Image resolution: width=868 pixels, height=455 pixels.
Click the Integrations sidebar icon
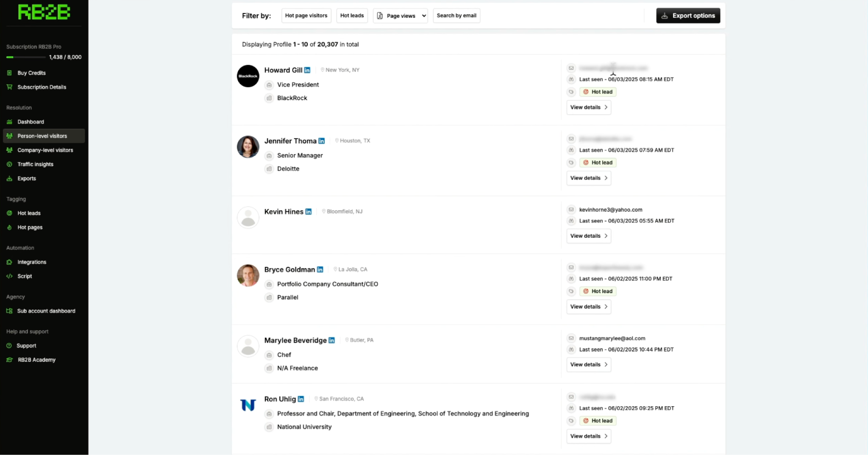pos(9,262)
